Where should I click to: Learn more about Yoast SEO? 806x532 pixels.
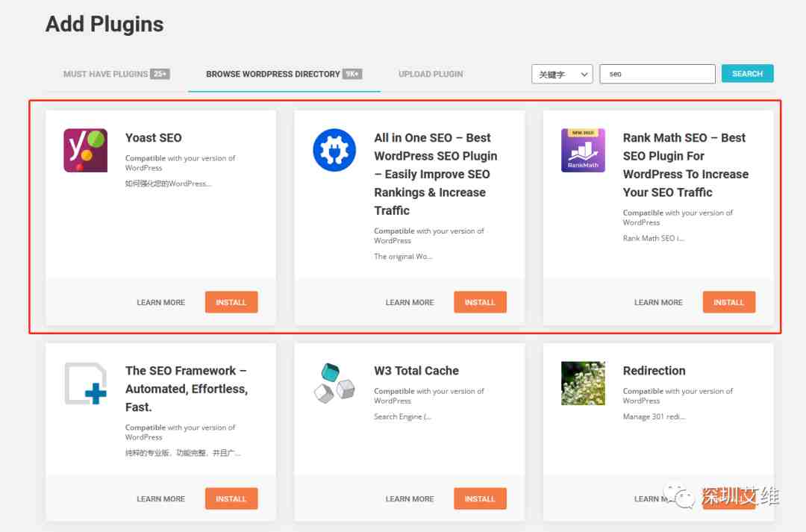pyautogui.click(x=161, y=302)
